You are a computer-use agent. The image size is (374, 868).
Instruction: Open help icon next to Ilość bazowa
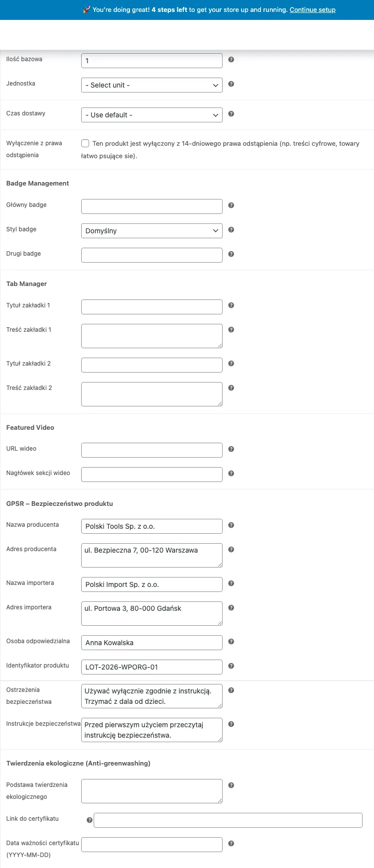pos(231,60)
